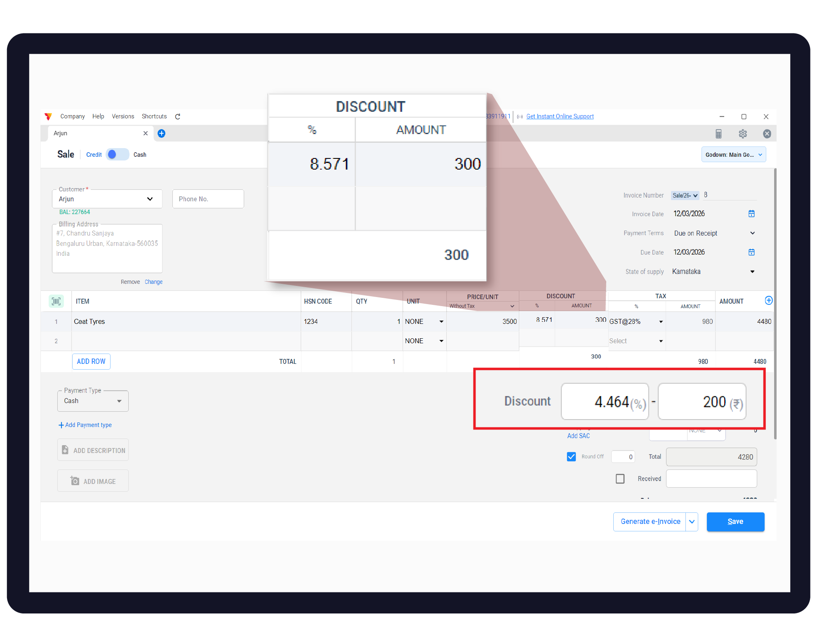The image size is (817, 644).
Task: Expand the Customer dropdown
Action: coord(150,199)
